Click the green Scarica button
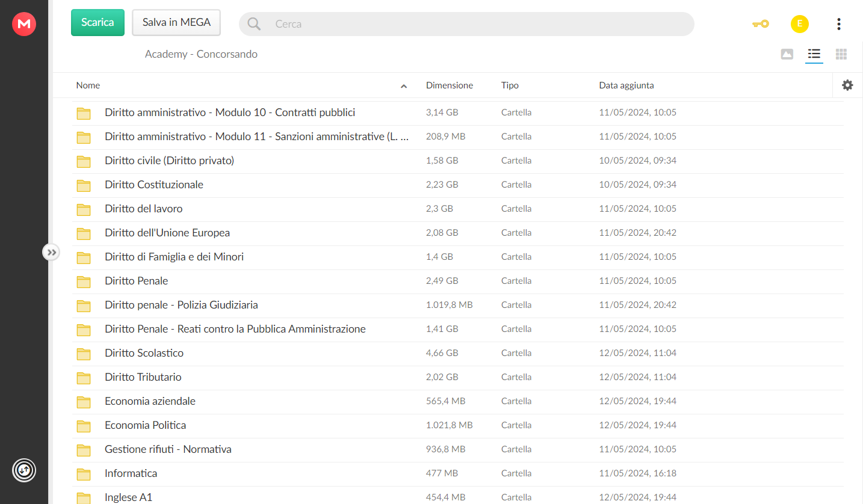The image size is (863, 504). click(x=97, y=22)
